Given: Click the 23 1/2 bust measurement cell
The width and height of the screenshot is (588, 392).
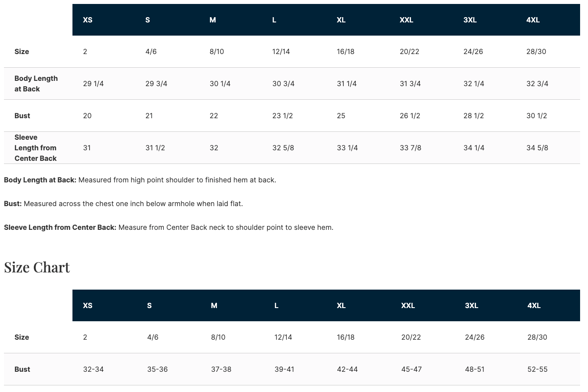Looking at the screenshot, I should (282, 116).
